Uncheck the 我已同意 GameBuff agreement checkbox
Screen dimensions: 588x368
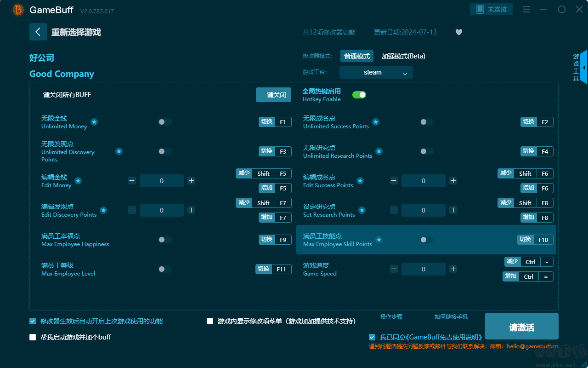(372, 337)
